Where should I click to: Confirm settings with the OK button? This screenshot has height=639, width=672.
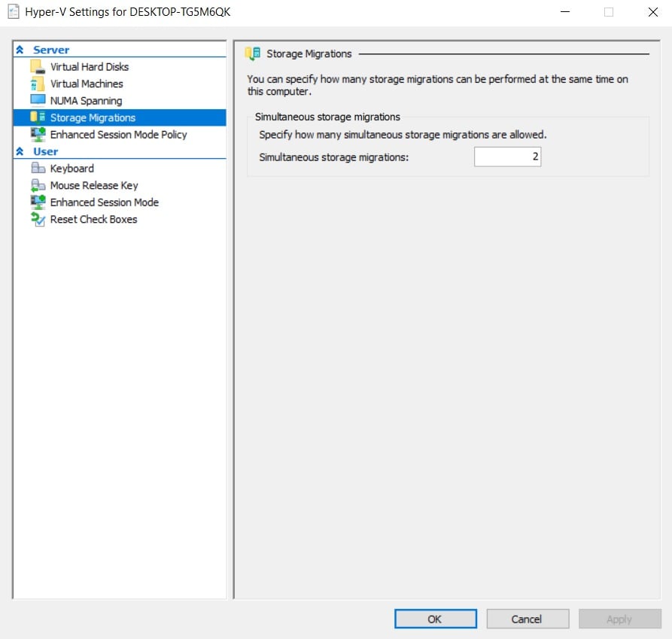tap(435, 619)
